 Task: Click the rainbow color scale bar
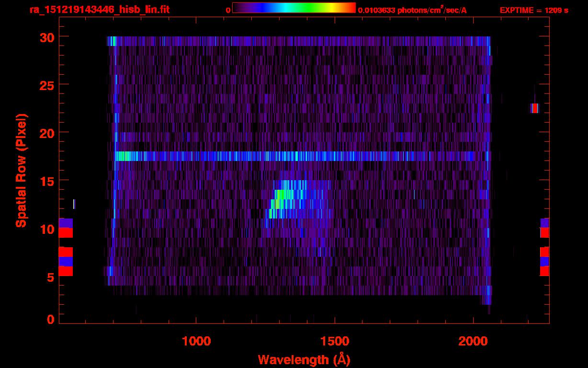294,8
